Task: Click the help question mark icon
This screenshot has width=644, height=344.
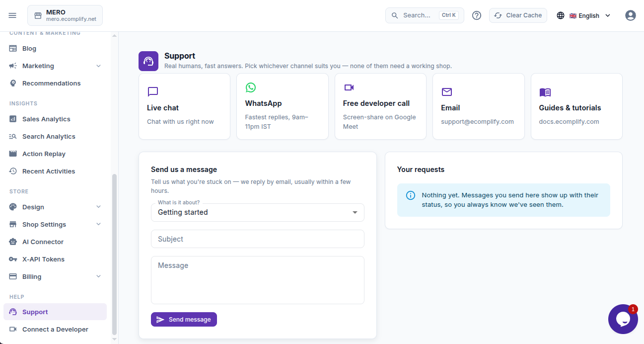Action: [477, 15]
